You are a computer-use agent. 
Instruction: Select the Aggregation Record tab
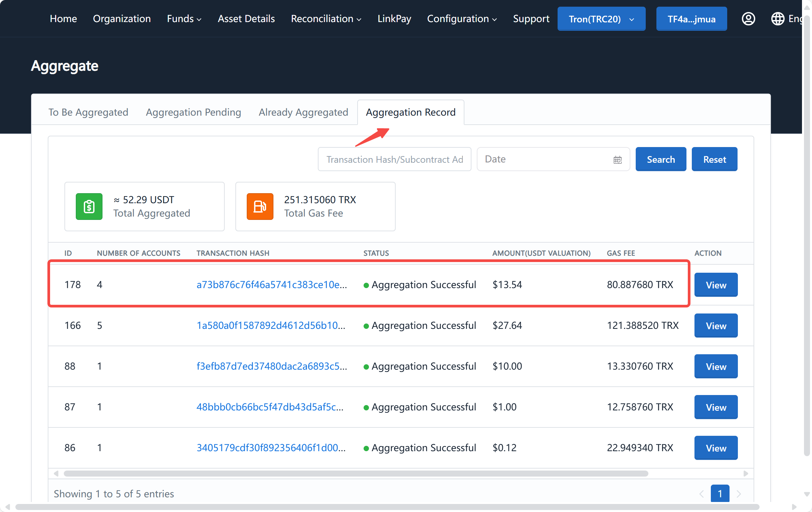pyautogui.click(x=410, y=112)
